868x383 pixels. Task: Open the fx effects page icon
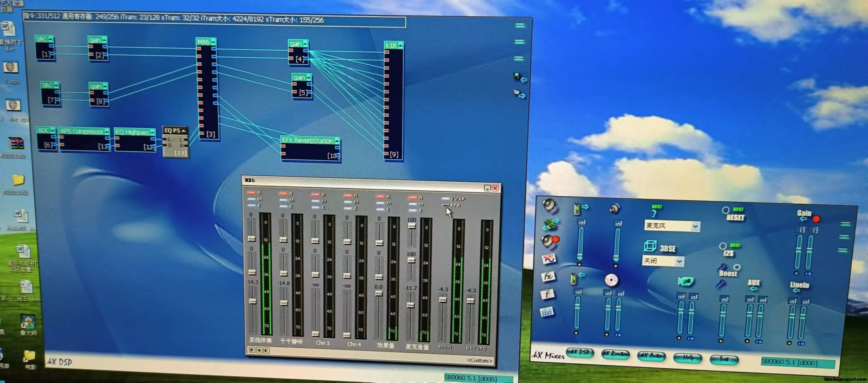point(548,276)
